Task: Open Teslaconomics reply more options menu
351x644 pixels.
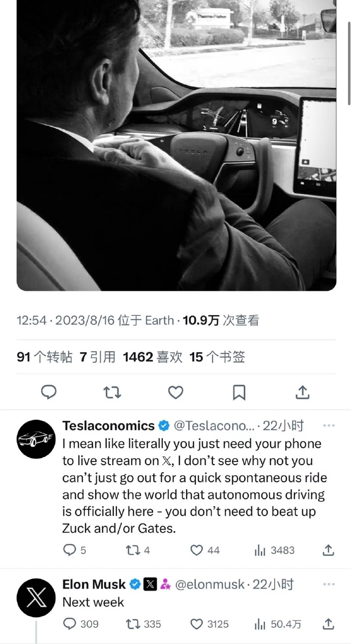Action: click(329, 425)
